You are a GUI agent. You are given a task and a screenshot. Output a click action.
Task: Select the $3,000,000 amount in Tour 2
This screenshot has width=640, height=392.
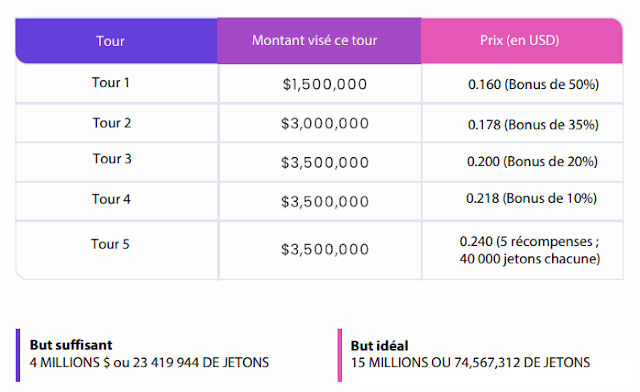325,123
